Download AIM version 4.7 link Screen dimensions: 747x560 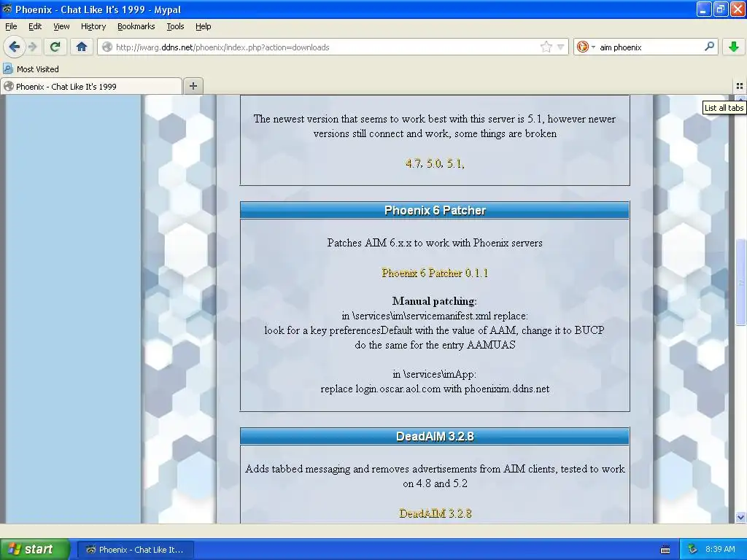coord(414,163)
